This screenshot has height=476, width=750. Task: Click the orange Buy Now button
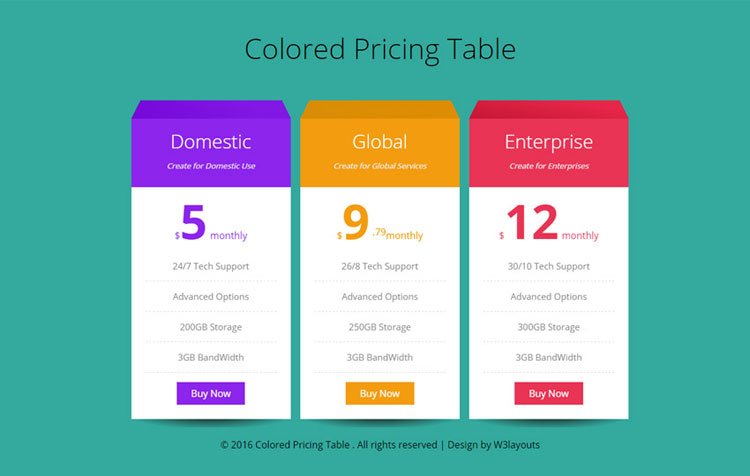pos(380,393)
